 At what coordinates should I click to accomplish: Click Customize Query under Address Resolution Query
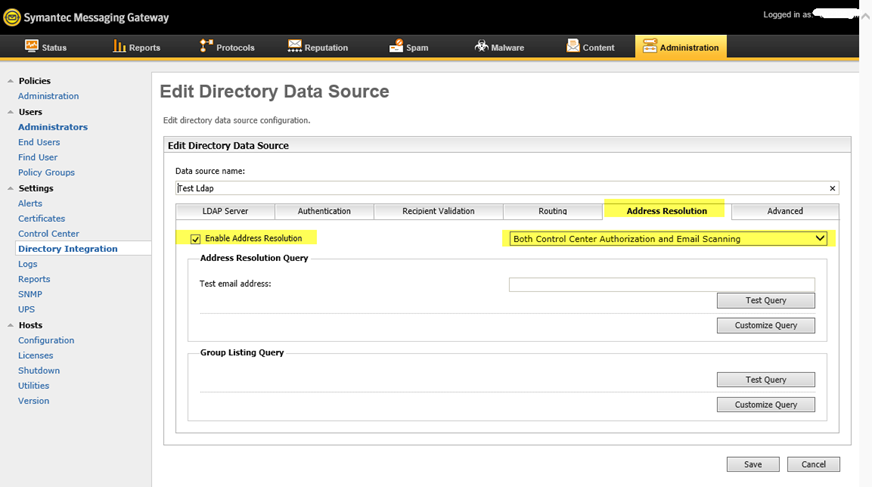[x=766, y=326]
